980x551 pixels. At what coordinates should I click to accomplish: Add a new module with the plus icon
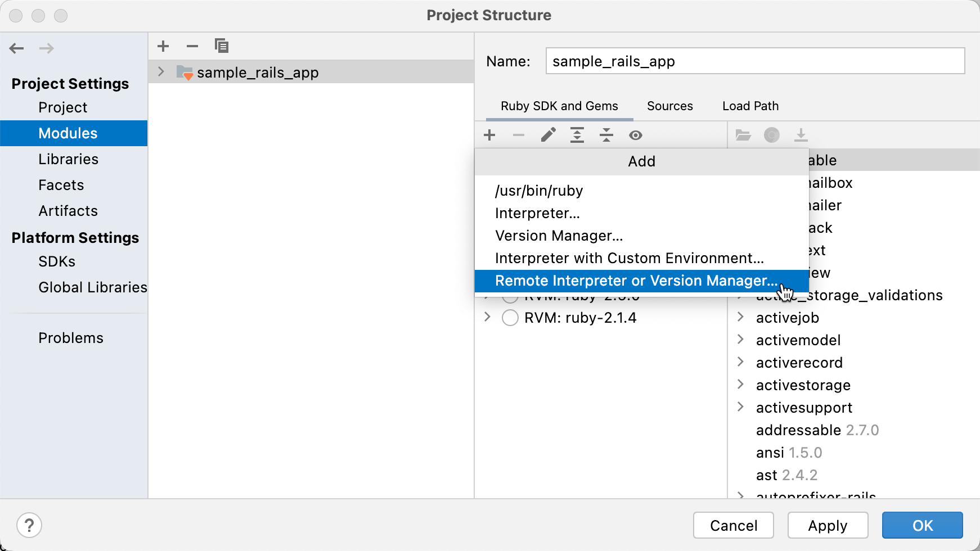[163, 46]
